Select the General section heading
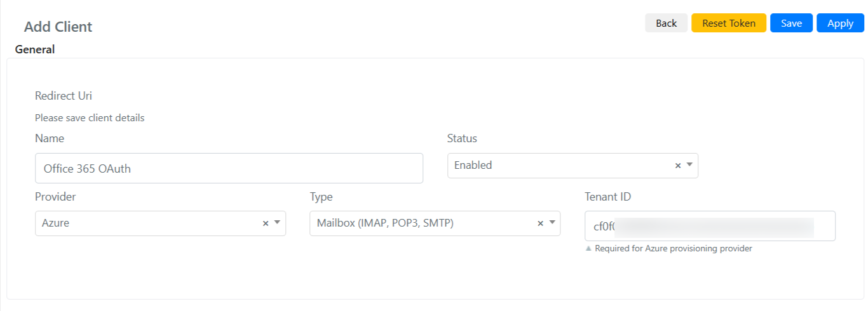 click(35, 50)
